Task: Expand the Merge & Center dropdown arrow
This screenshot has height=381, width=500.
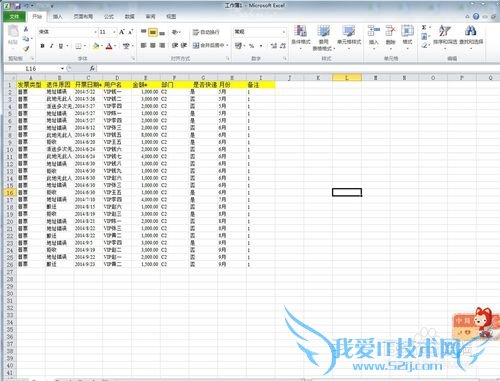Action: tap(227, 45)
